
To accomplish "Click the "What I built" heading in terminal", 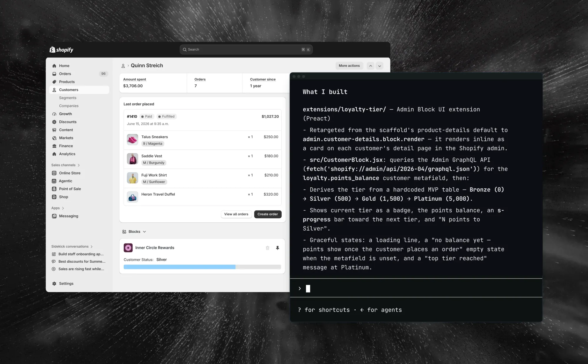I will click(x=325, y=92).
